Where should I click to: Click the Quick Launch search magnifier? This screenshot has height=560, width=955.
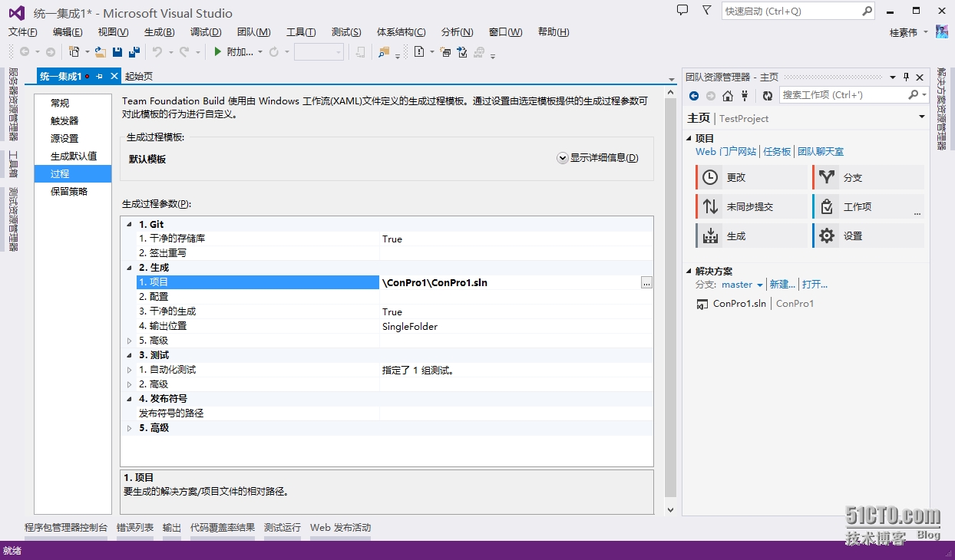(867, 11)
